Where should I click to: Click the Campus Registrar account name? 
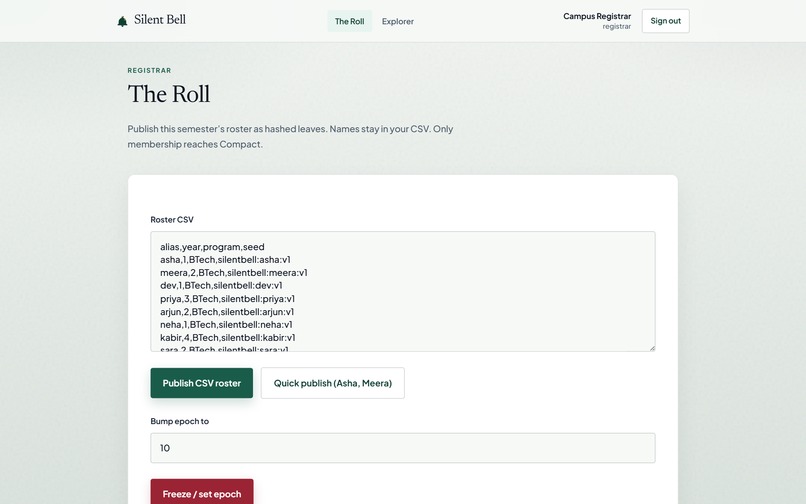(x=597, y=16)
